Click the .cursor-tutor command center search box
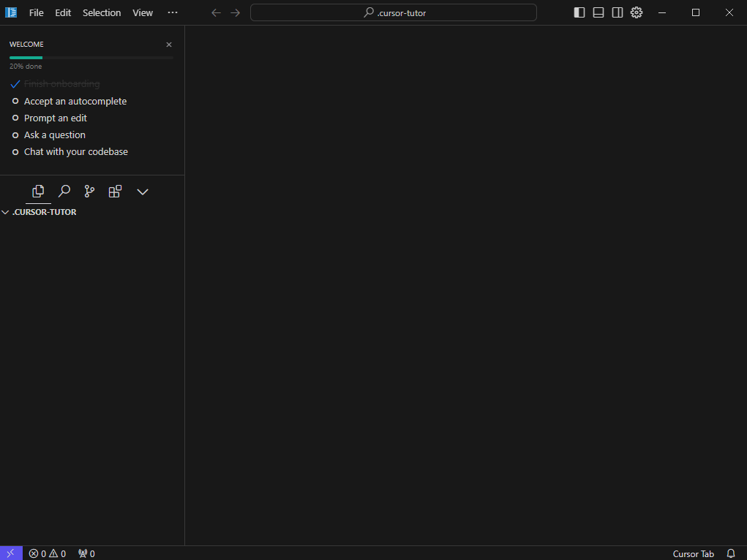 tap(394, 13)
